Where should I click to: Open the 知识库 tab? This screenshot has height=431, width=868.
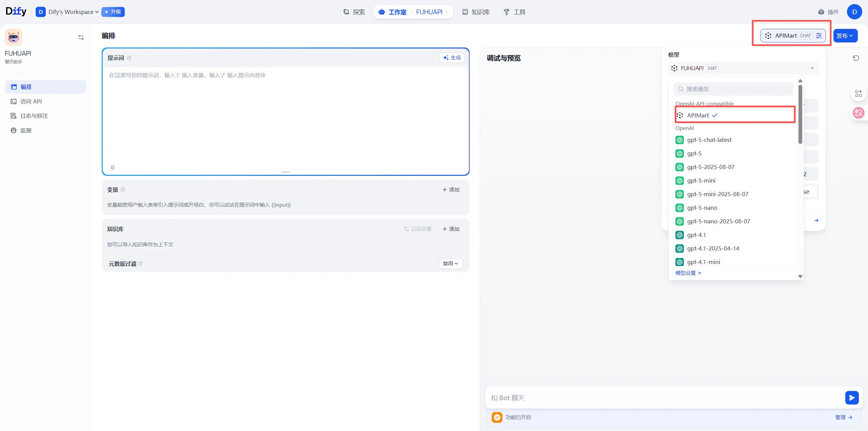click(476, 12)
